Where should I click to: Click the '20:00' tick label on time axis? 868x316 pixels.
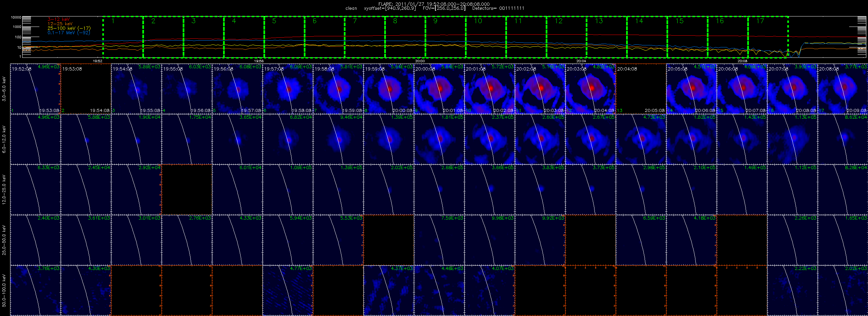[x=420, y=61]
